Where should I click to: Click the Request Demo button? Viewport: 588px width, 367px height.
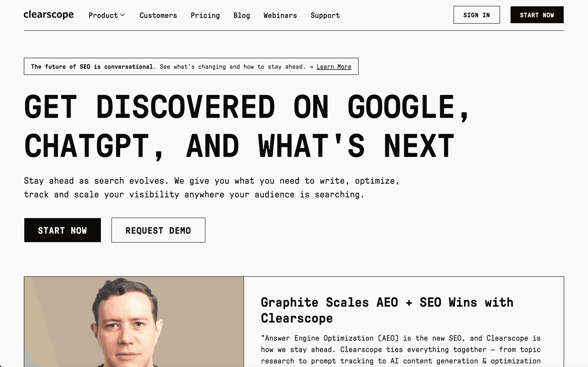tap(158, 230)
